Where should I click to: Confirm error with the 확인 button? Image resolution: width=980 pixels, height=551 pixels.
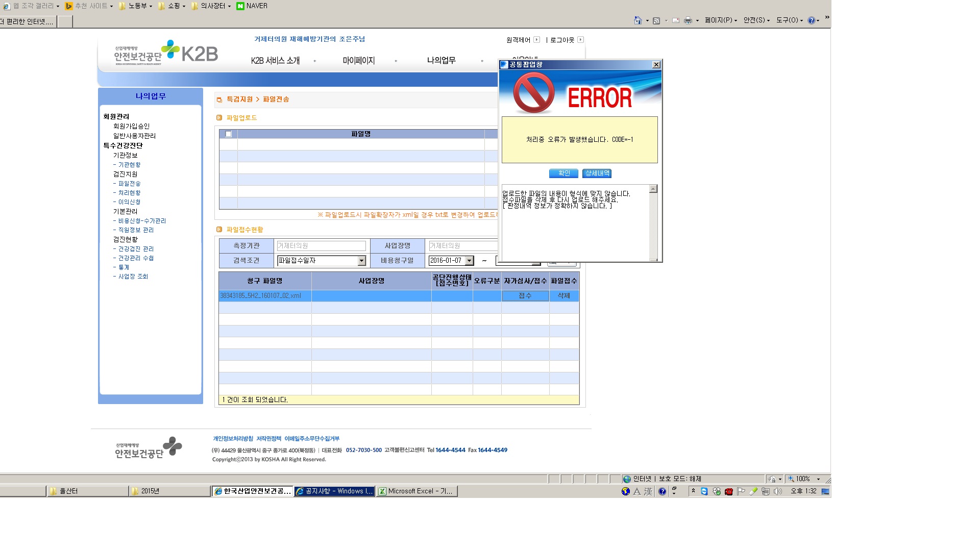point(563,173)
